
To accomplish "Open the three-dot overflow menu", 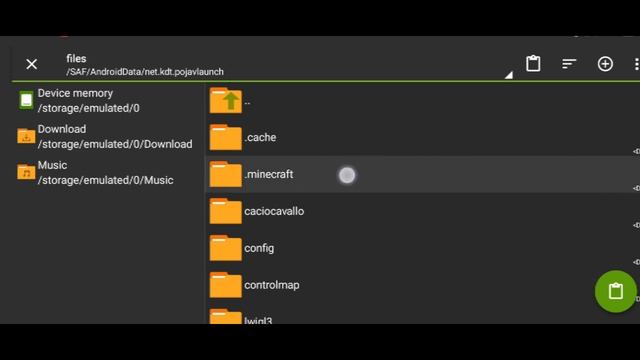I will [x=636, y=64].
